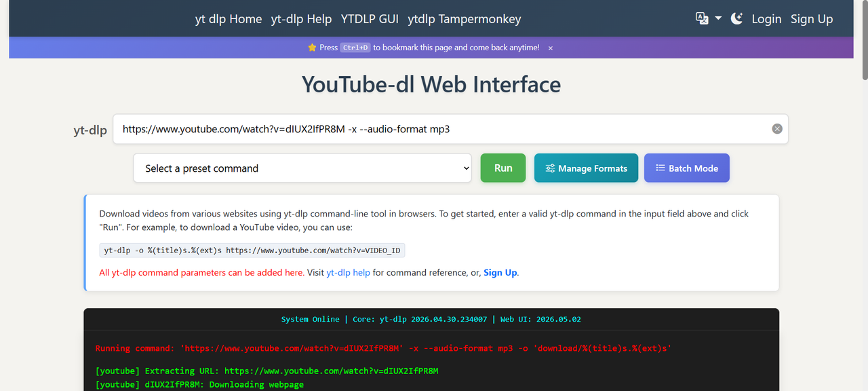
Task: Go to yt dlp Home
Action: coord(229,19)
